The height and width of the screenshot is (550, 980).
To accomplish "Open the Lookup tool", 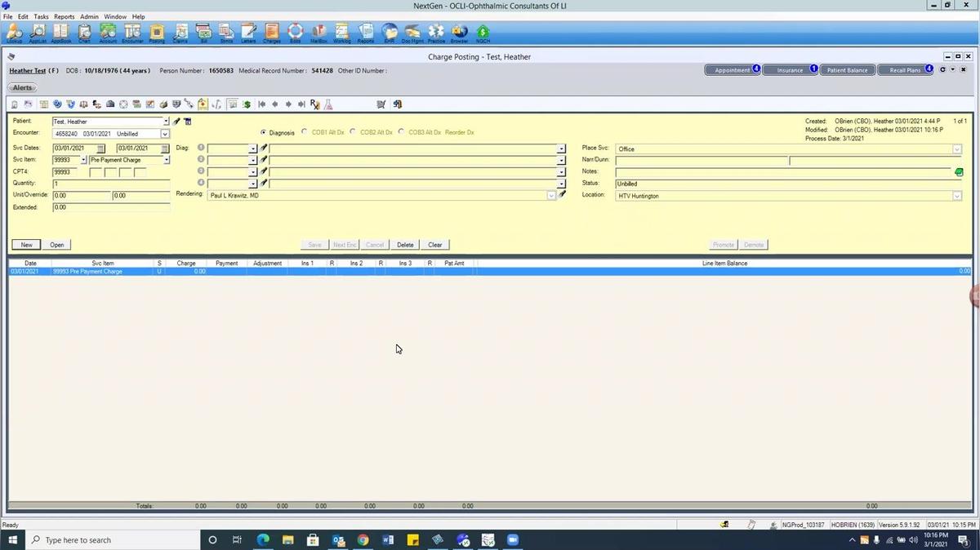I will [12, 32].
